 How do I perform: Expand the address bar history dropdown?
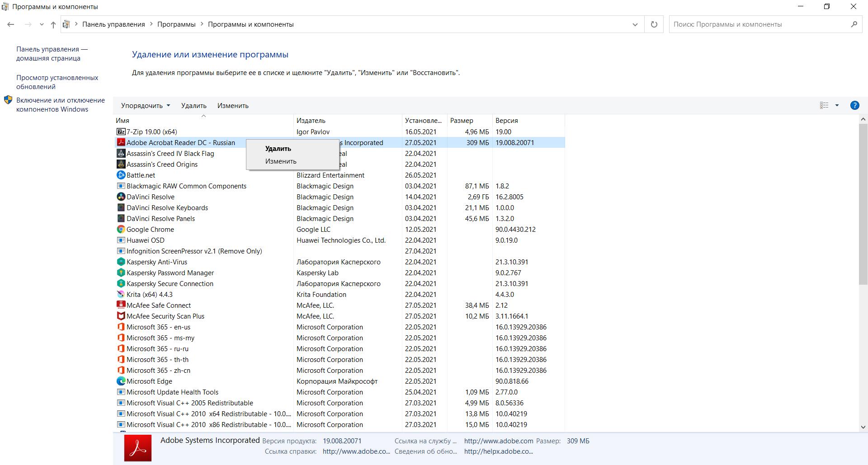click(x=635, y=24)
